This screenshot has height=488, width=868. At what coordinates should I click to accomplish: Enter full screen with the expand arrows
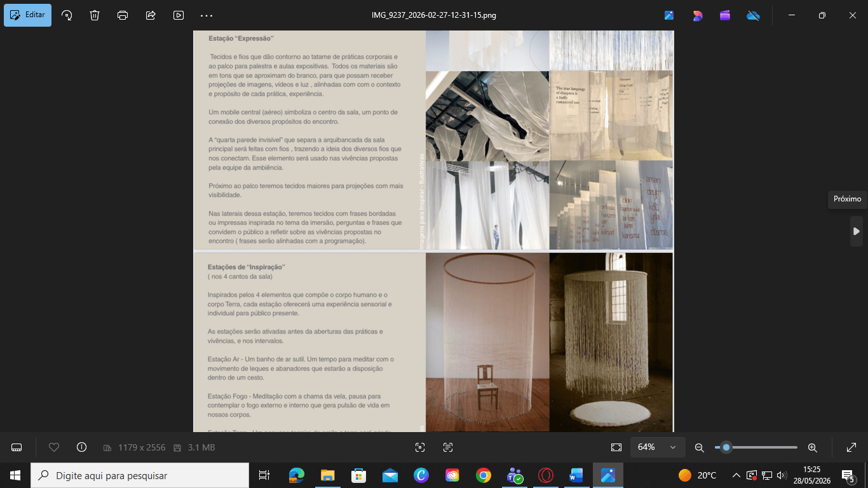pyautogui.click(x=851, y=447)
